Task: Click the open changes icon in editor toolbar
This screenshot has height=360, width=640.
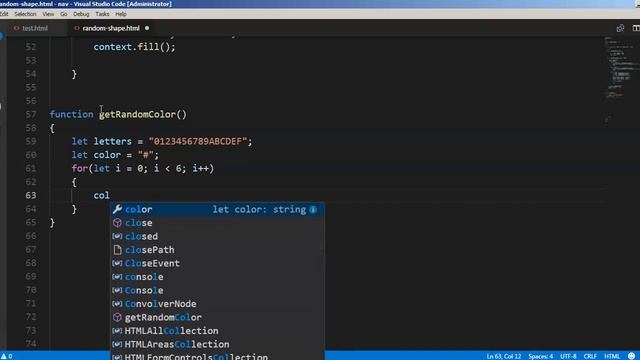Action: pyautogui.click(x=620, y=28)
